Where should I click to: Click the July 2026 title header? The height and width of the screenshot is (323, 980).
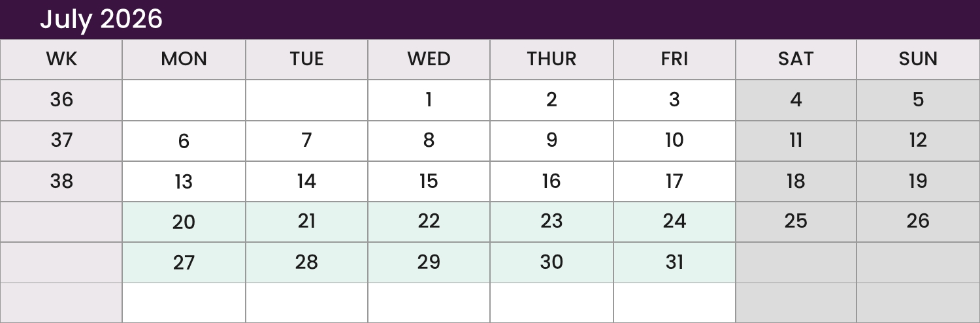(x=101, y=19)
